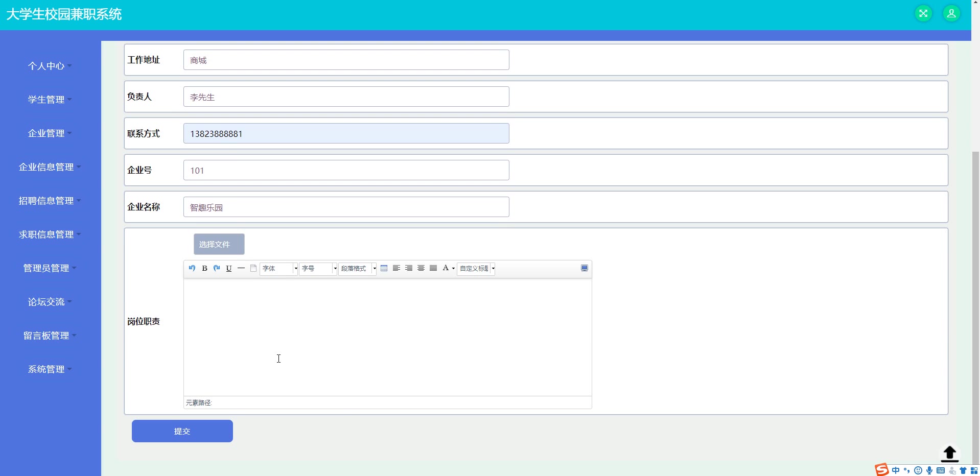
Task: Click the 企业名称 input field
Action: tap(346, 207)
